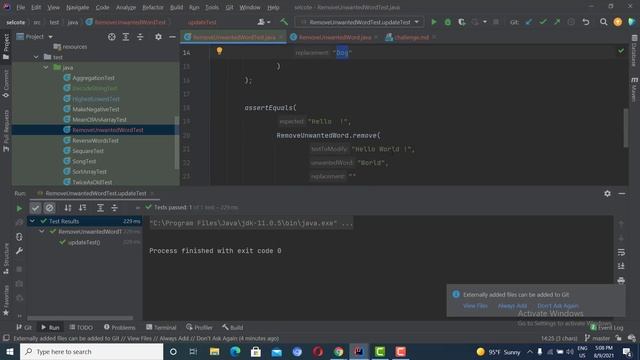This screenshot has width=640, height=360.
Task: Open the Analyze menu
Action: click(x=126, y=7)
